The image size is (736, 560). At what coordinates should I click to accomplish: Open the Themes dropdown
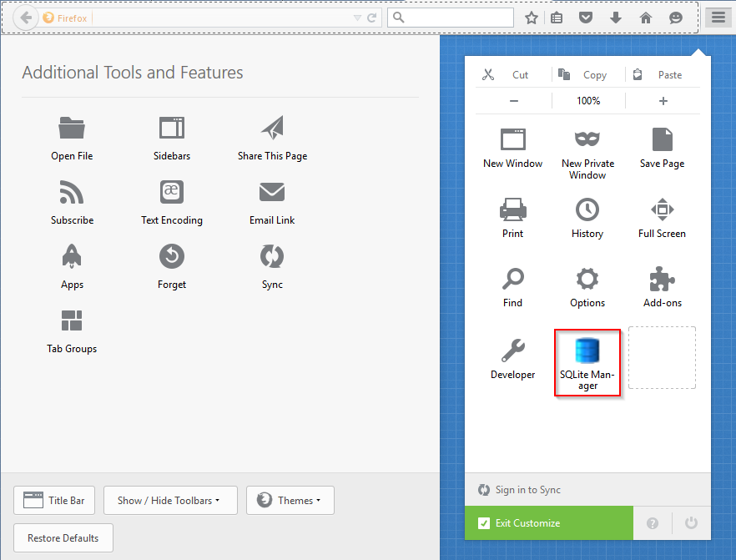290,501
